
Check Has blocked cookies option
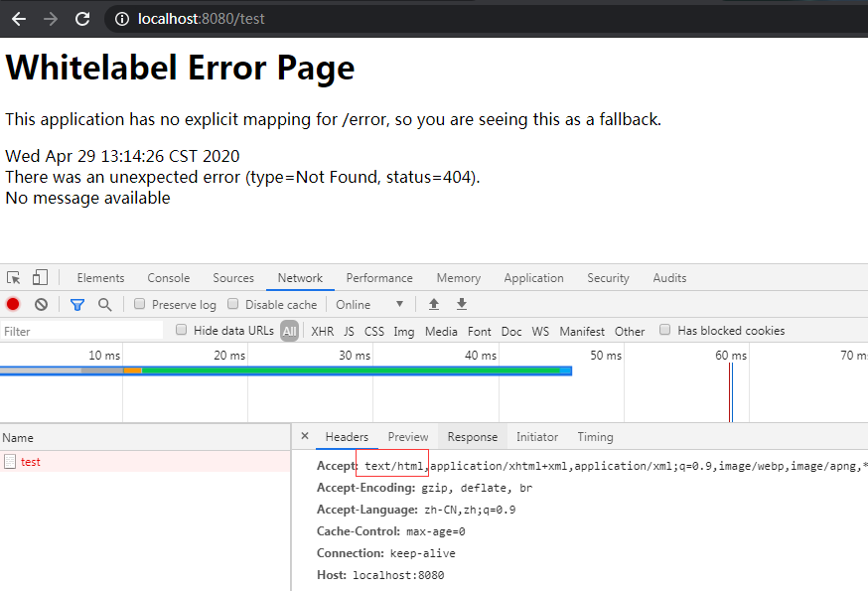(664, 330)
